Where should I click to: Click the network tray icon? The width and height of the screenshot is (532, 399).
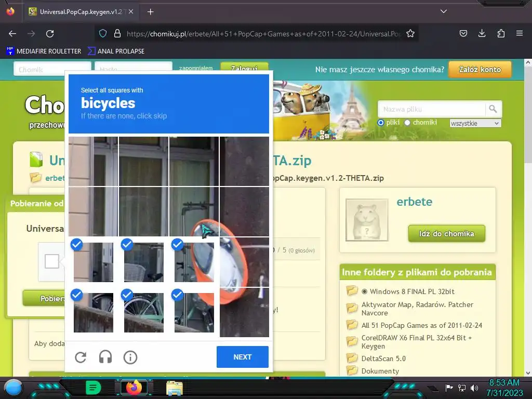(x=462, y=388)
